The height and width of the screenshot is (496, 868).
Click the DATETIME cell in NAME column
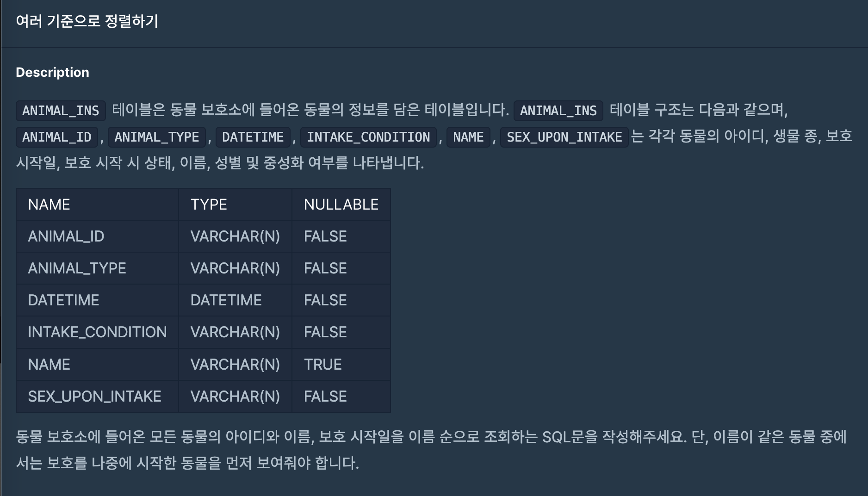pos(63,300)
